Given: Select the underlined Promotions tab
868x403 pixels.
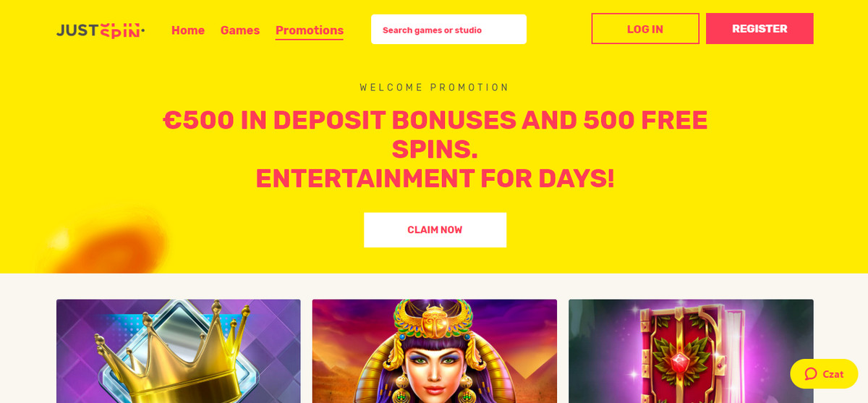Looking at the screenshot, I should coord(310,31).
